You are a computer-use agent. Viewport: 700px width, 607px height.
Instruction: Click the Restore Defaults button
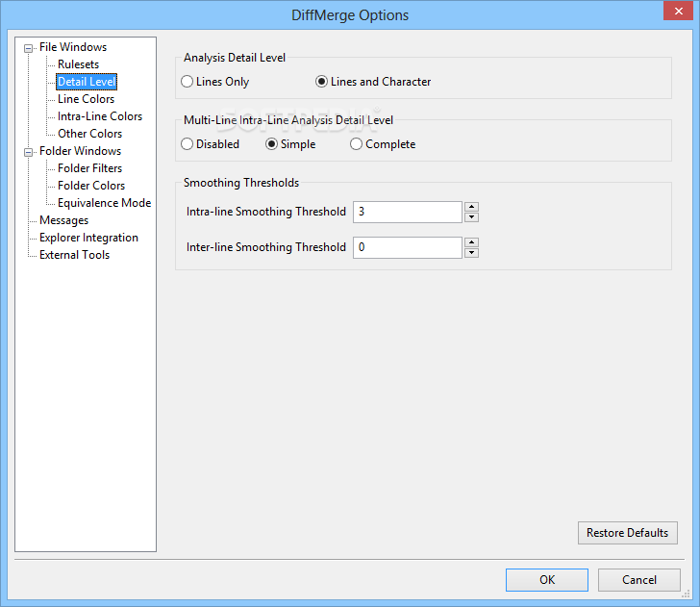[x=627, y=533]
